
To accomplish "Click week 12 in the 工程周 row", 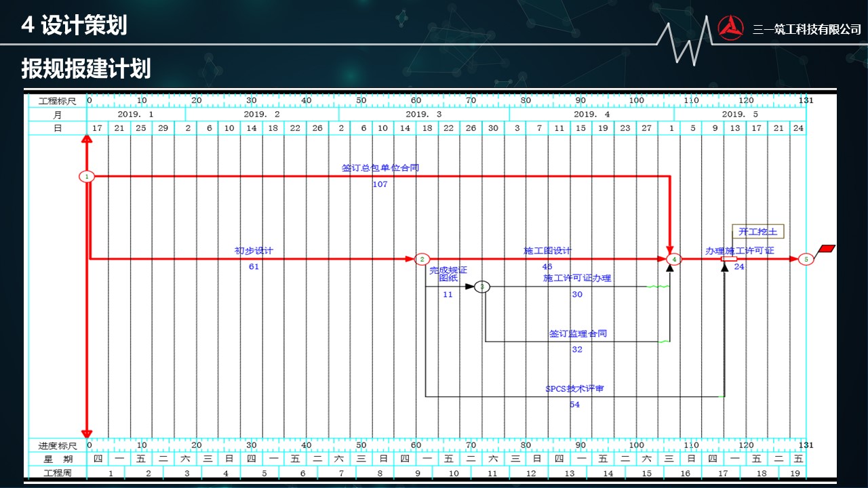I will 532,472.
